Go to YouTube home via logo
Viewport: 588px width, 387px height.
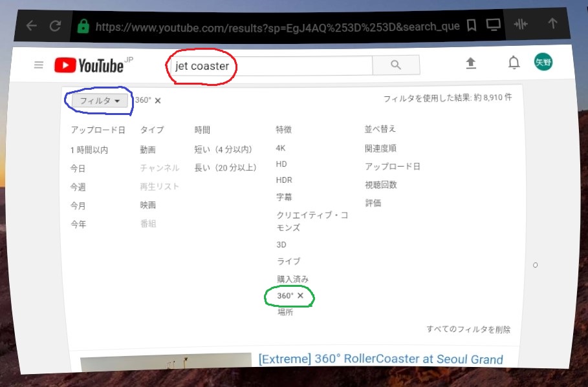(x=89, y=65)
